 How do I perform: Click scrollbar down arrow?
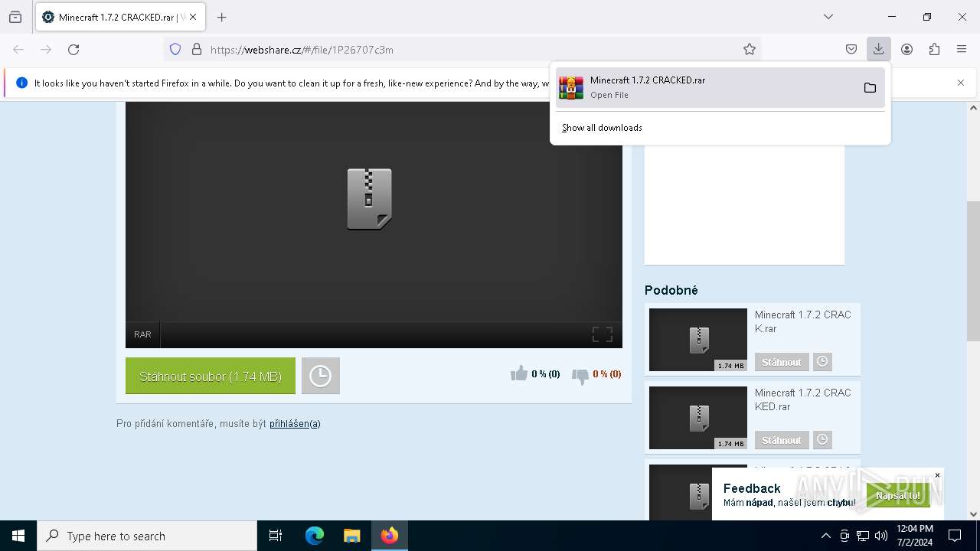pos(973,514)
